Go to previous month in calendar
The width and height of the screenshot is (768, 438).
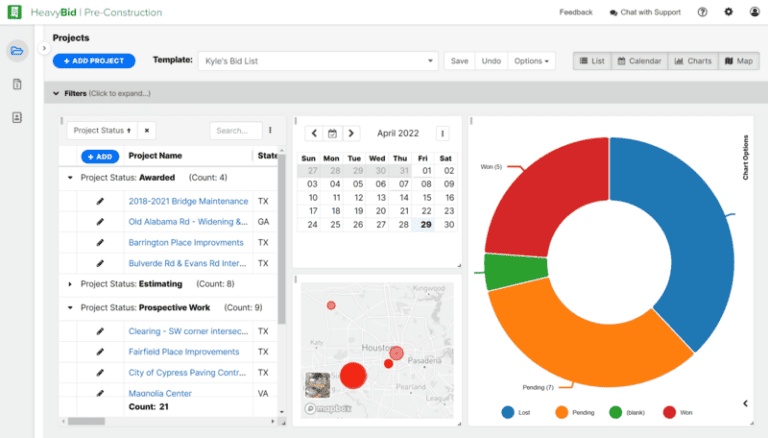click(x=314, y=133)
